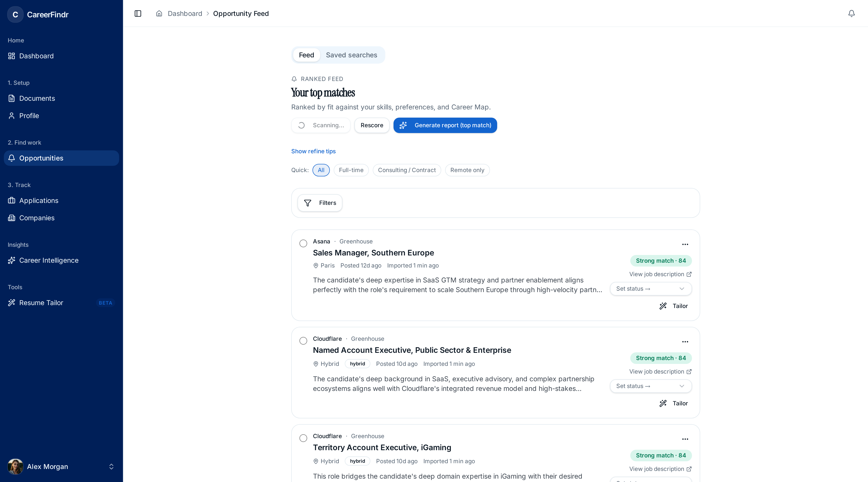Enable the All quick filter
868x482 pixels.
click(x=321, y=170)
